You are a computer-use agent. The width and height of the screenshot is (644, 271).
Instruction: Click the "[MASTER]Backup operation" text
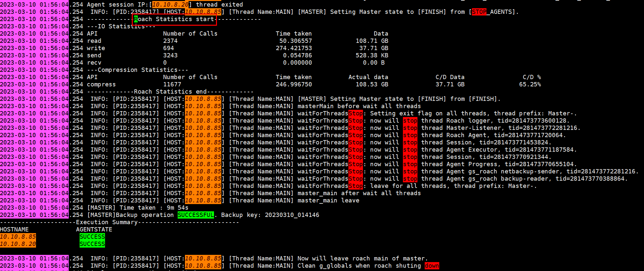tap(130, 215)
